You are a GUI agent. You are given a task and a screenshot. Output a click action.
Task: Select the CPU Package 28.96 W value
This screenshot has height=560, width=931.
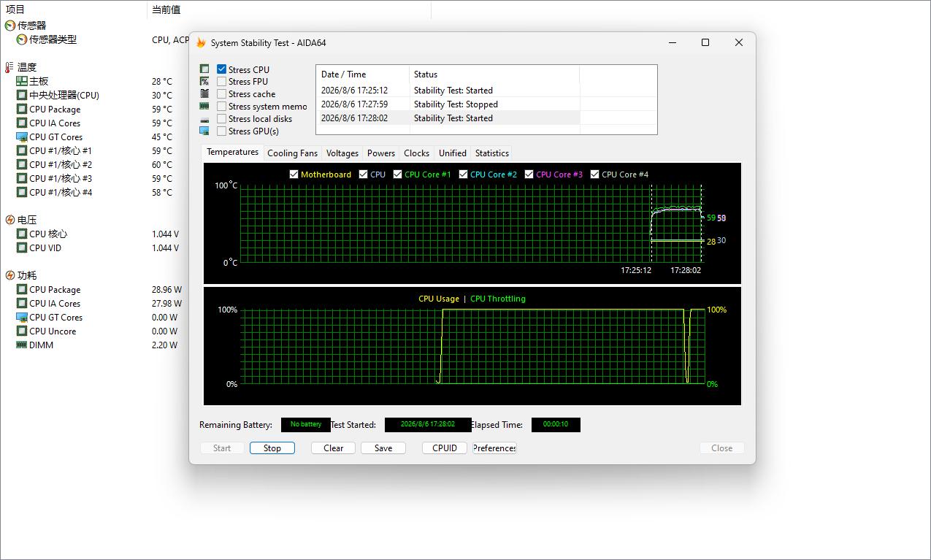coord(166,290)
